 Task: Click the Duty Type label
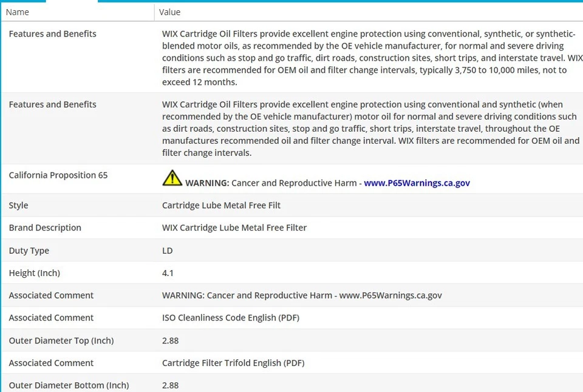[29, 251]
